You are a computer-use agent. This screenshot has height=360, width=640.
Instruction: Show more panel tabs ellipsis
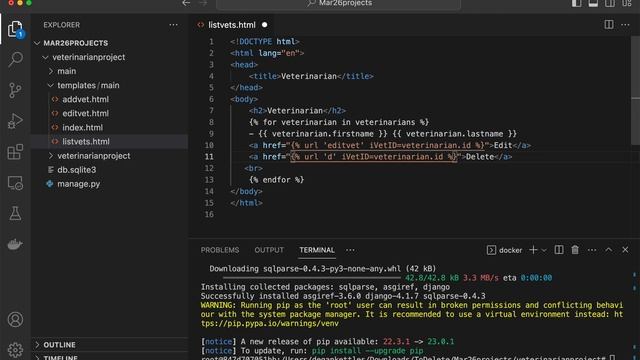pyautogui.click(x=350, y=250)
